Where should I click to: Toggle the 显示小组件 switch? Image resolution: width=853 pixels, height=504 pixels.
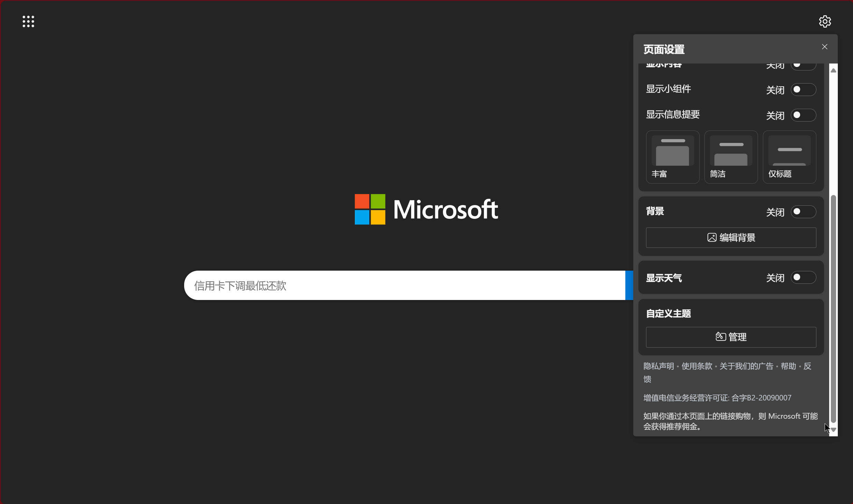(x=803, y=90)
